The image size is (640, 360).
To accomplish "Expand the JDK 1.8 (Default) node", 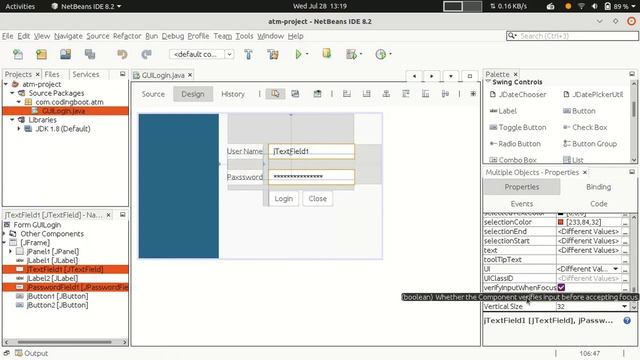I will (x=19, y=129).
